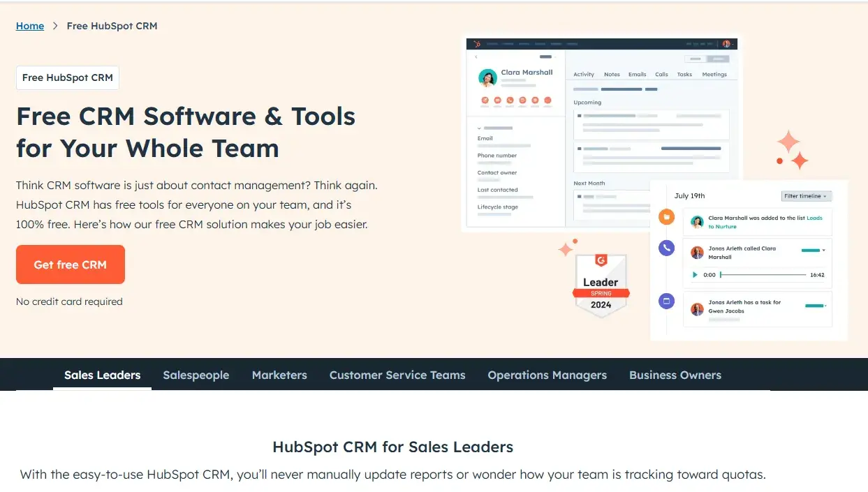Click the HubSpot sprocket logo in the mockup

pos(477,43)
